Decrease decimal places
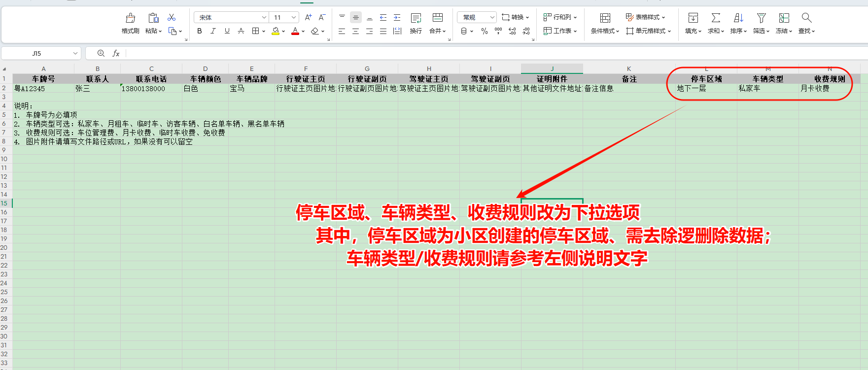Viewport: 868px width, 370px height. pos(526,31)
